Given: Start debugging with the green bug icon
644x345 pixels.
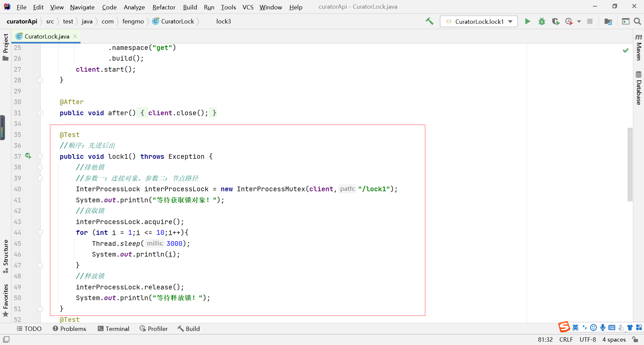Looking at the screenshot, I should (542, 21).
